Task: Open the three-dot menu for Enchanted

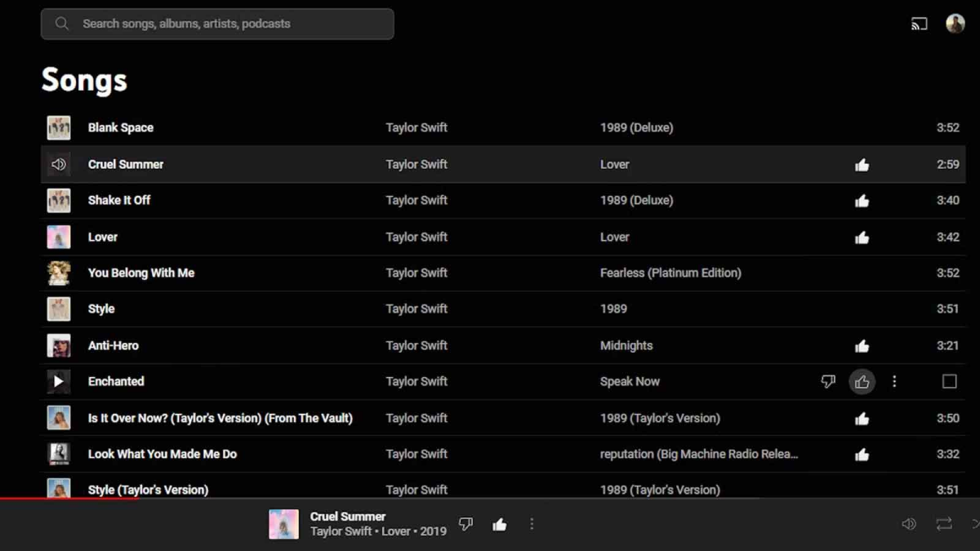Action: click(894, 381)
